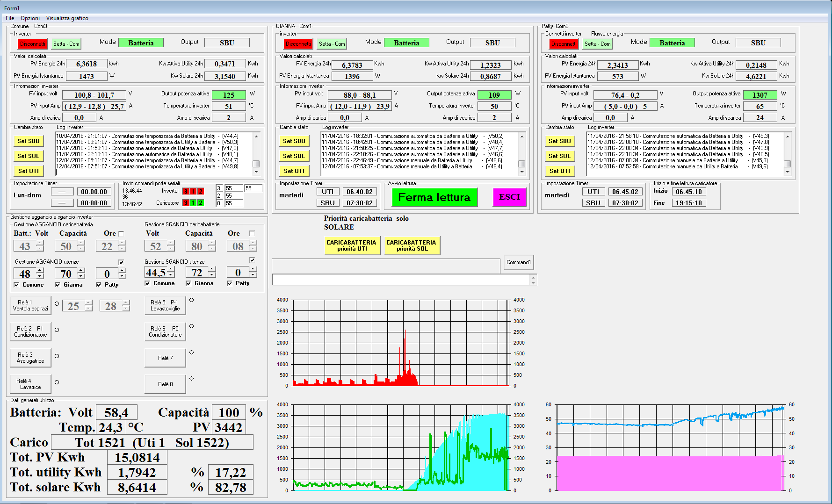Uncheck Gianna under AGGANCIO utenze
The height and width of the screenshot is (504, 832).
coord(58,285)
